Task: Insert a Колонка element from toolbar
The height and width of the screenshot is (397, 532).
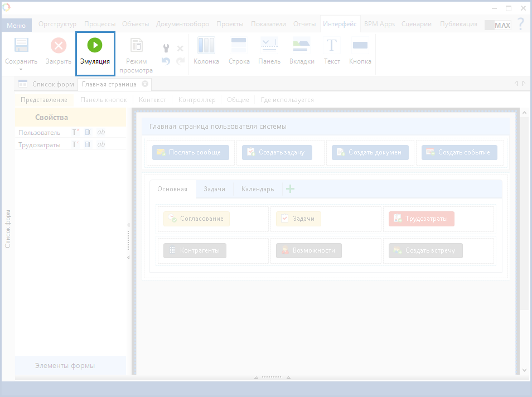Action: point(206,46)
